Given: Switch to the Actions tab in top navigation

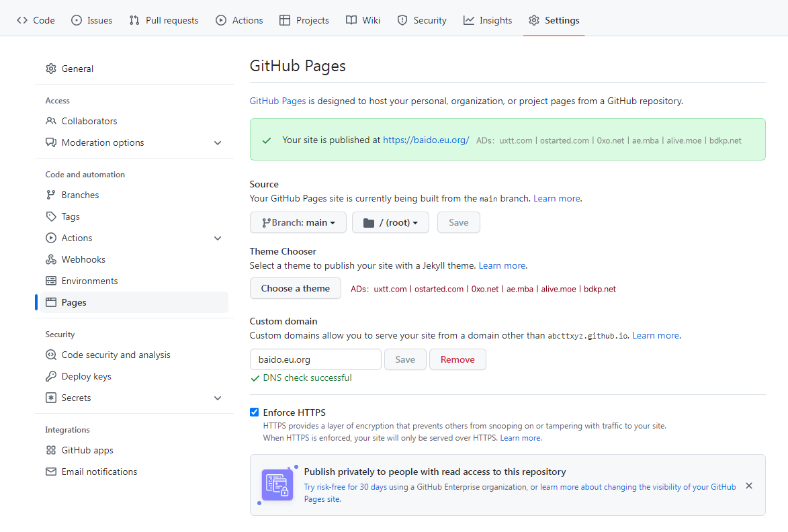Looking at the screenshot, I should (239, 20).
